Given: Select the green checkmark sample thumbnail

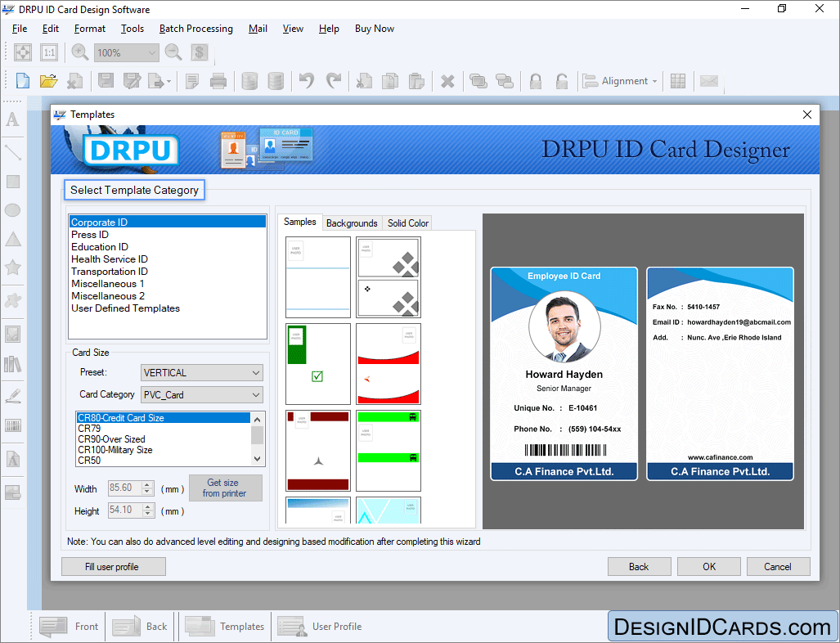Looking at the screenshot, I should point(318,364).
